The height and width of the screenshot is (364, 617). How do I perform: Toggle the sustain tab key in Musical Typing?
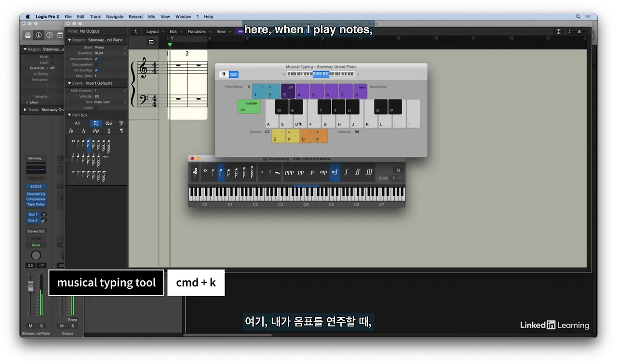tap(249, 106)
